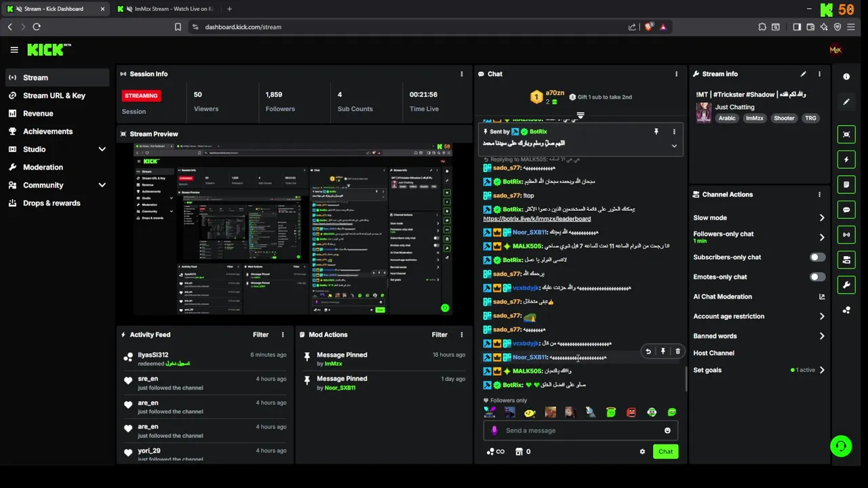Viewport: 868px width, 488px height.
Task: Switch to ImMzx Stream browser tab
Action: pyautogui.click(x=166, y=9)
